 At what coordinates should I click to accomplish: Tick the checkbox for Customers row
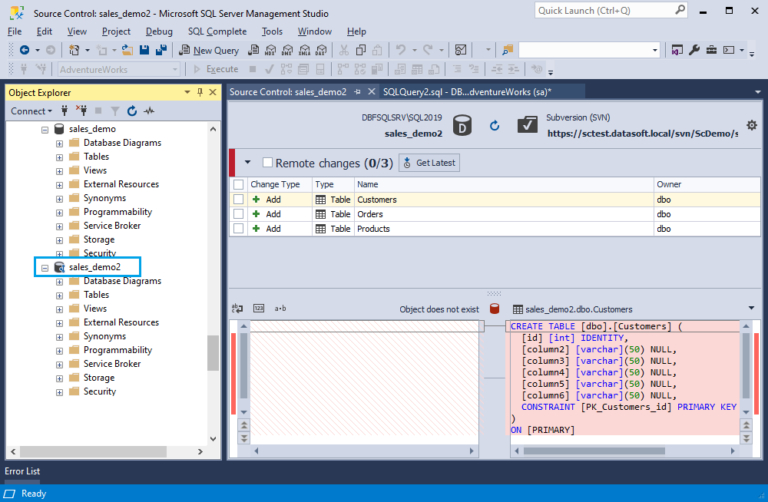[238, 200]
